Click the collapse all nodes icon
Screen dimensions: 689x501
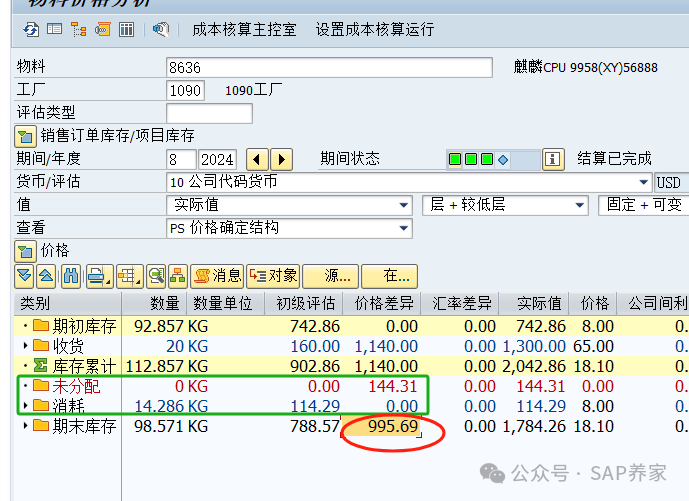tap(47, 276)
